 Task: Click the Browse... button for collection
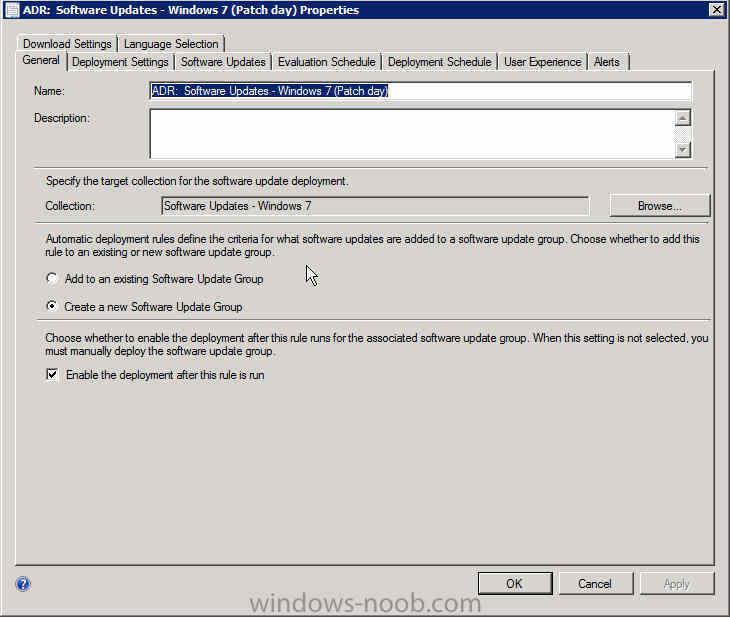pyautogui.click(x=660, y=206)
